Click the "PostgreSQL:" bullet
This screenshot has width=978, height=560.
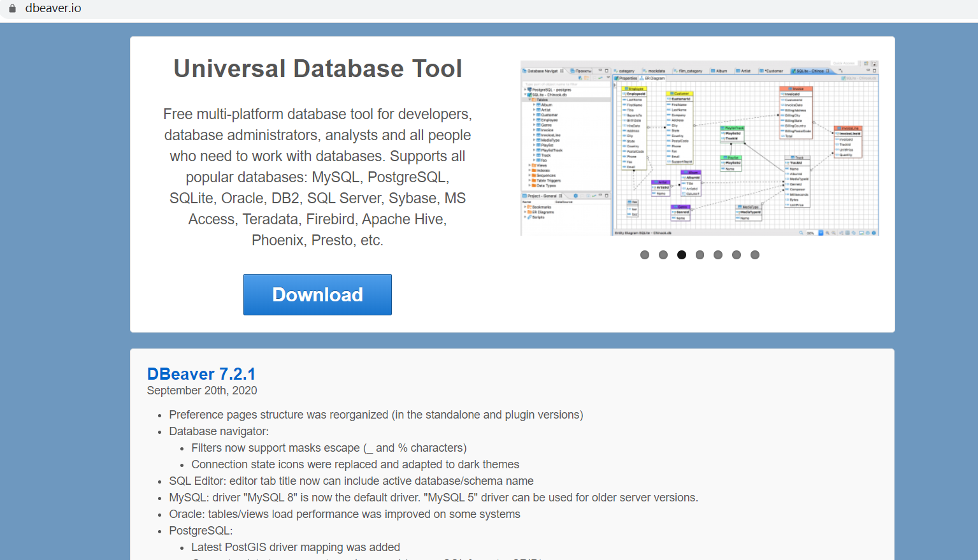[x=201, y=531]
